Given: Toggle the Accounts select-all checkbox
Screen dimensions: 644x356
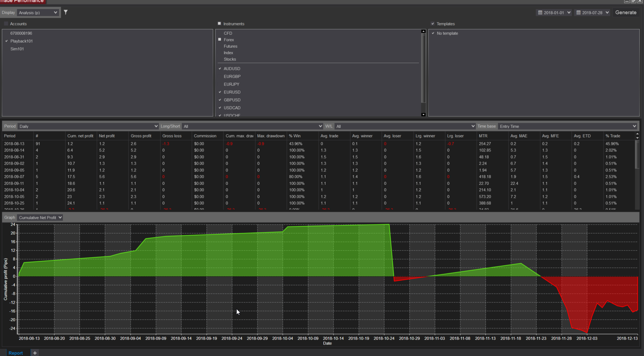Looking at the screenshot, I should click(x=6, y=24).
